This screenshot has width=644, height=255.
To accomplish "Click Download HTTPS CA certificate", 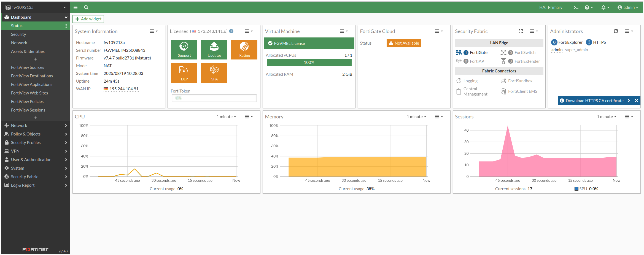I will [x=594, y=101].
